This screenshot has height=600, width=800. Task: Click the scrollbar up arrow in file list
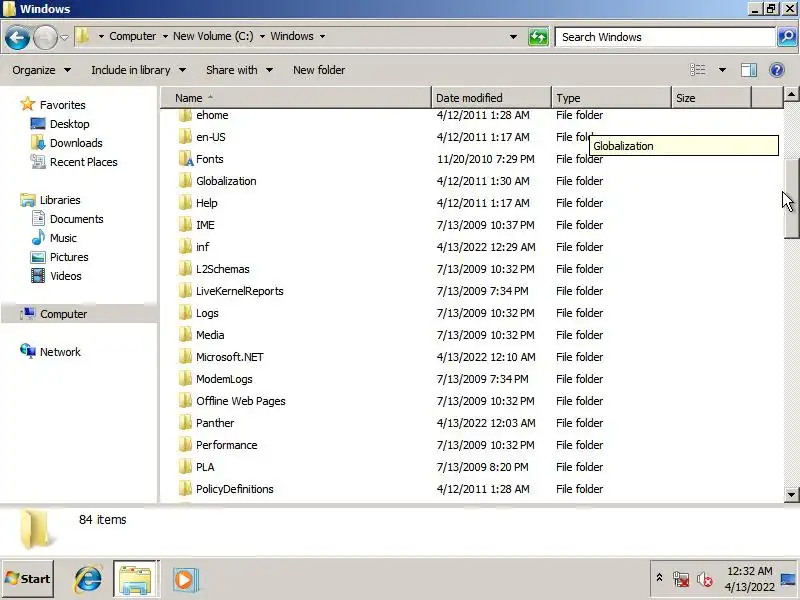click(791, 94)
